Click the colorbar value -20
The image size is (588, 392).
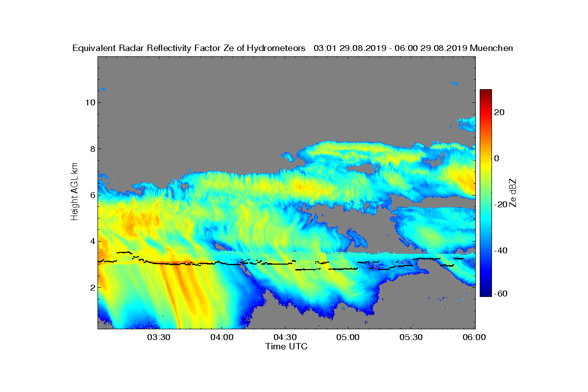click(501, 204)
